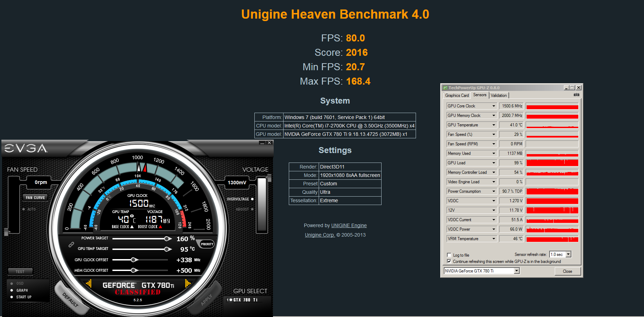Open the Fan Speed (RPM) sensor dropdown
The image size is (644, 317).
tap(494, 144)
